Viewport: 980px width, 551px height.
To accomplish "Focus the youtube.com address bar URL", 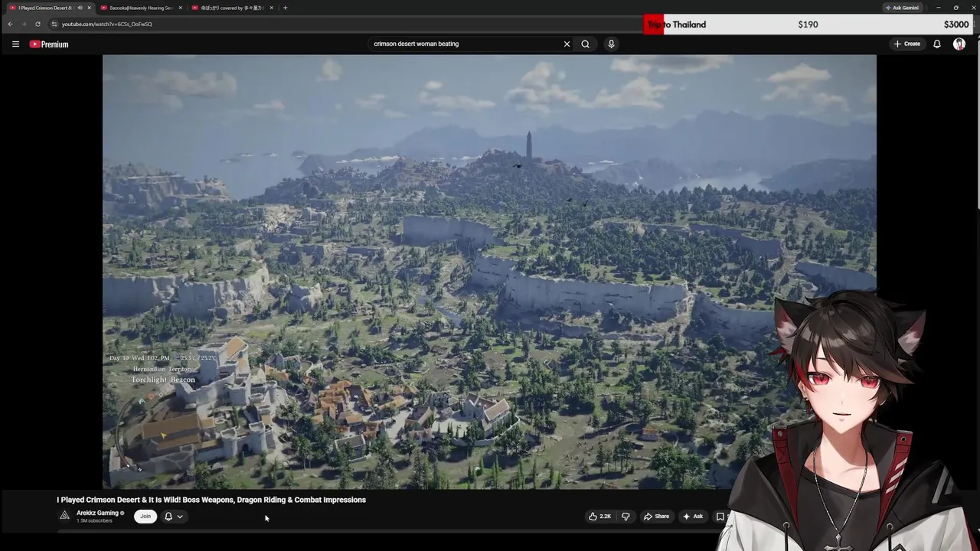I will point(106,24).
